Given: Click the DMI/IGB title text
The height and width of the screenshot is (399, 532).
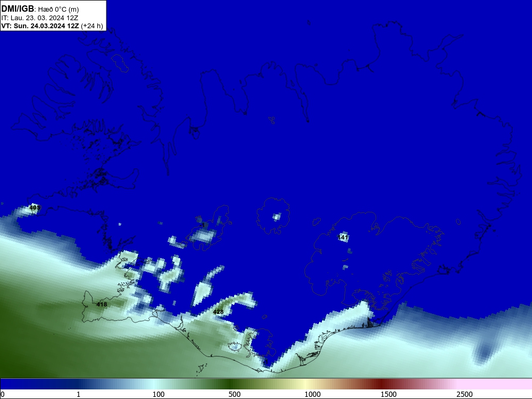Looking at the screenshot, I should click(18, 9).
